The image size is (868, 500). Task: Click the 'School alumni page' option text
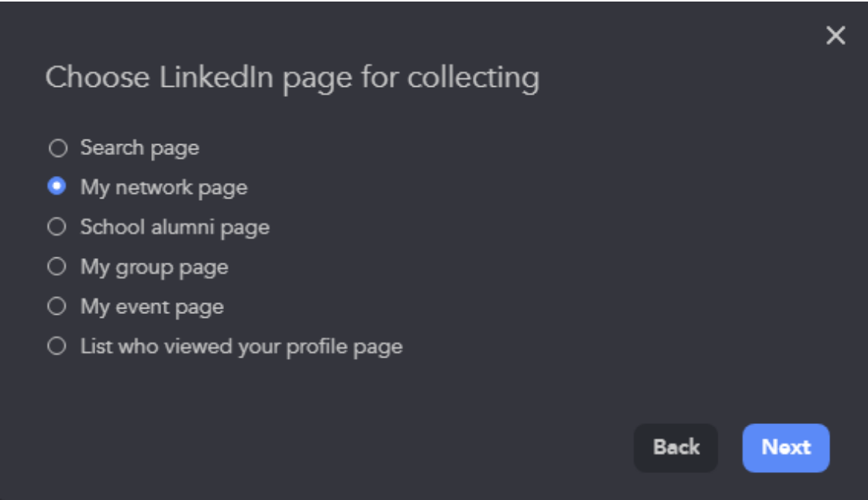click(x=175, y=228)
